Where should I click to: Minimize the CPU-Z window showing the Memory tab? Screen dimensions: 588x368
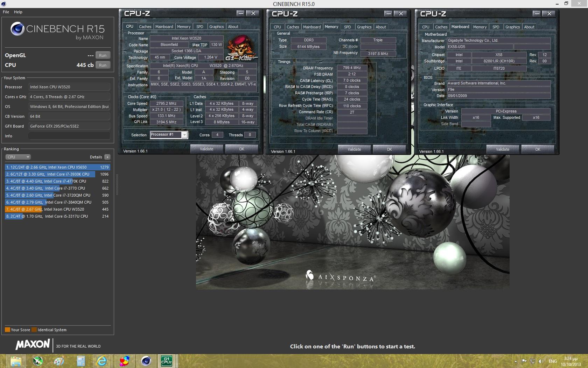point(388,14)
